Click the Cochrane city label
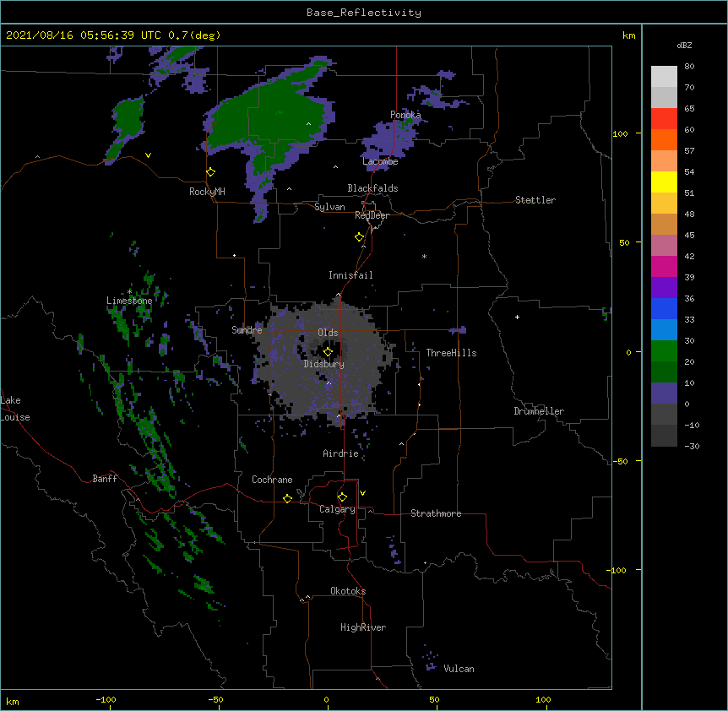The width and height of the screenshot is (728, 711). tap(272, 480)
